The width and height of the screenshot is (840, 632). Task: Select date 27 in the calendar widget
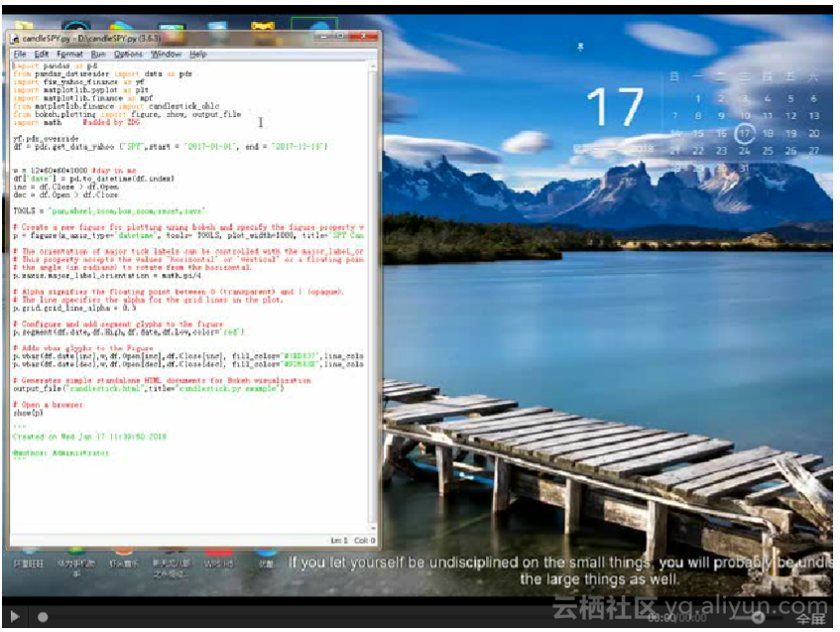[x=814, y=151]
